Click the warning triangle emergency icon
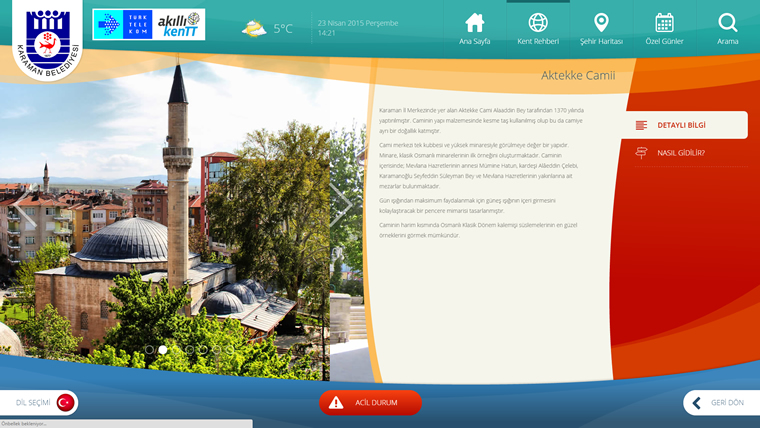This screenshot has height=428, width=760. (x=336, y=402)
